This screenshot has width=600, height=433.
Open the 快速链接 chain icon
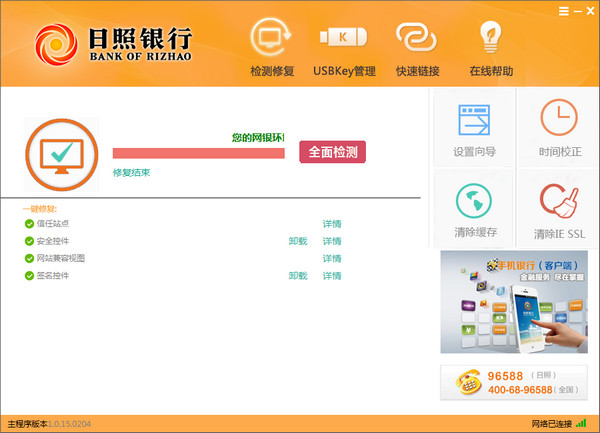point(416,37)
